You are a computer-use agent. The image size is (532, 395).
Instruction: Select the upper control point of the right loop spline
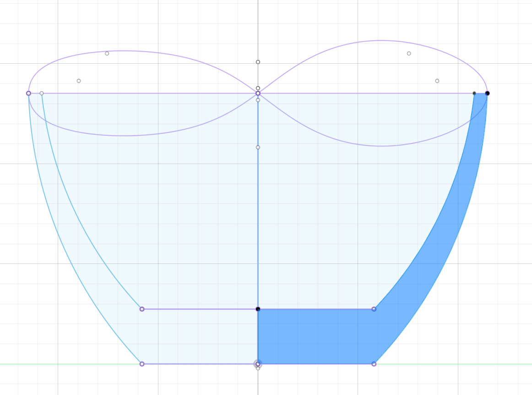(409, 53)
